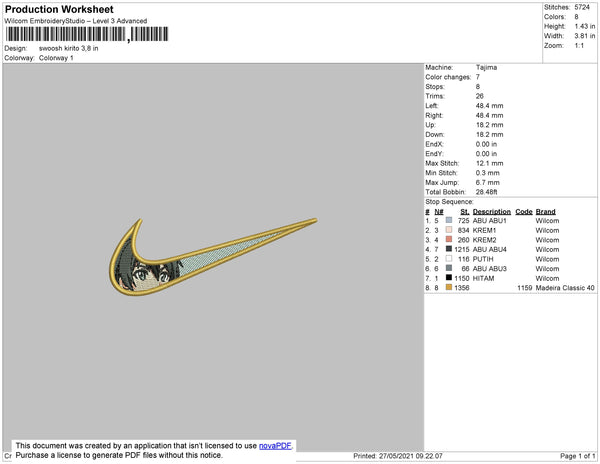Select the PUTIH white color swatch
The height and width of the screenshot is (464, 600).
pos(449,259)
